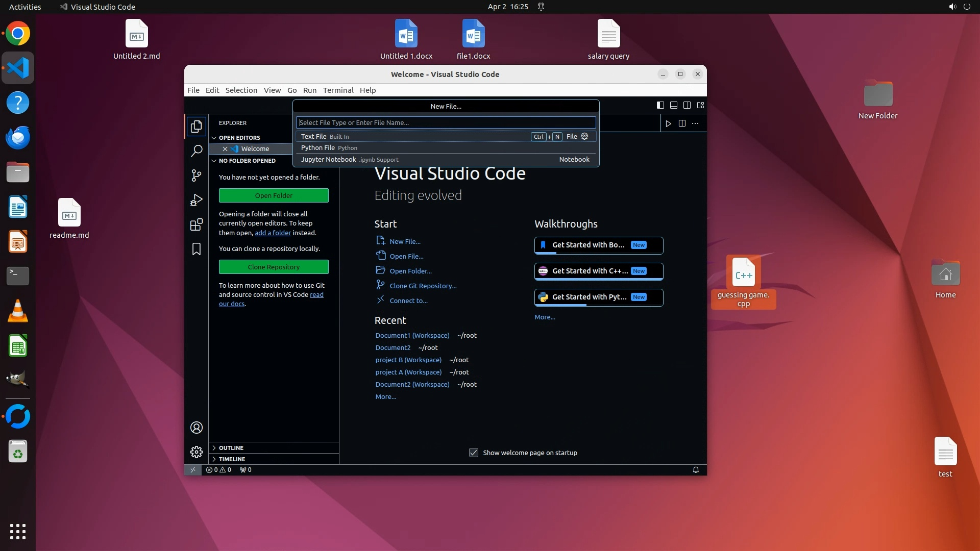Open the Clone Git Repository link

(423, 286)
